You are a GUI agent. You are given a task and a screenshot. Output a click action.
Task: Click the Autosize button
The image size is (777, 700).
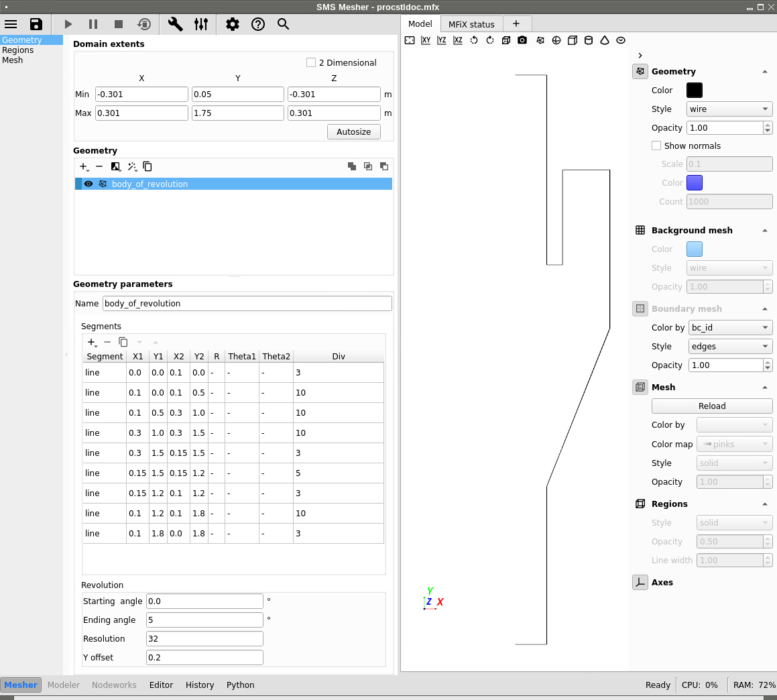click(x=353, y=131)
